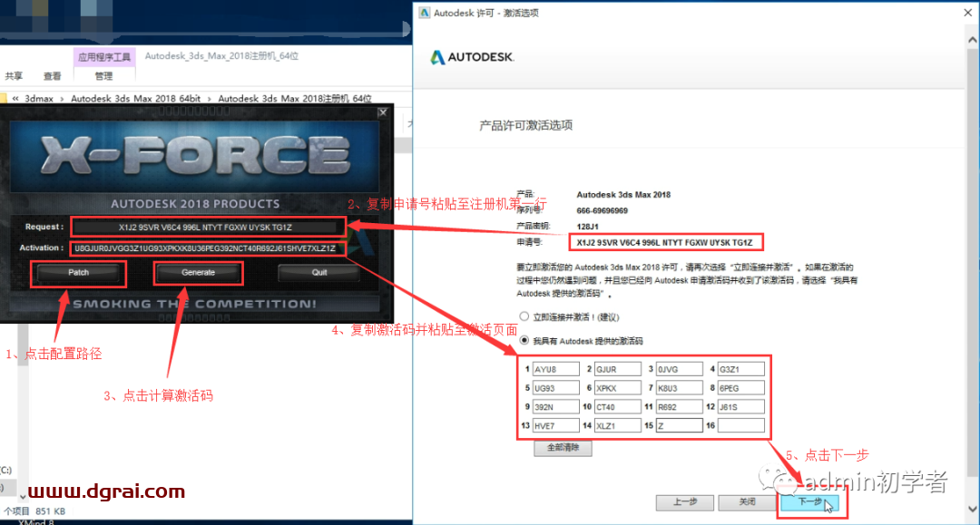The image size is (980, 525).
Task: Click activation code field number 2
Action: (x=618, y=370)
